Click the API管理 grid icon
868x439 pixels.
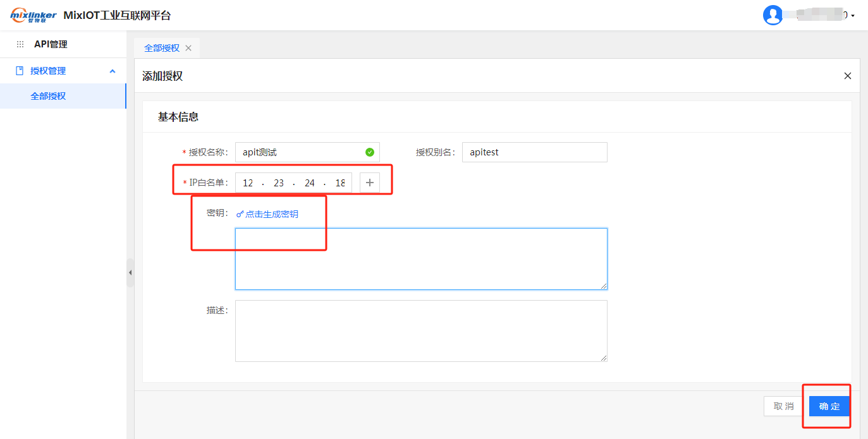[x=20, y=44]
